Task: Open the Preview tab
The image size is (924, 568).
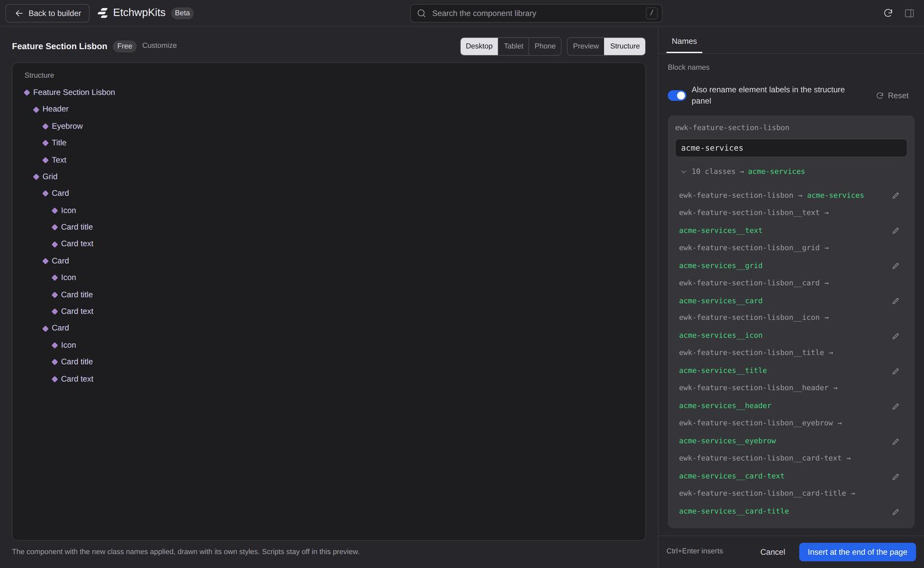Action: point(586,46)
